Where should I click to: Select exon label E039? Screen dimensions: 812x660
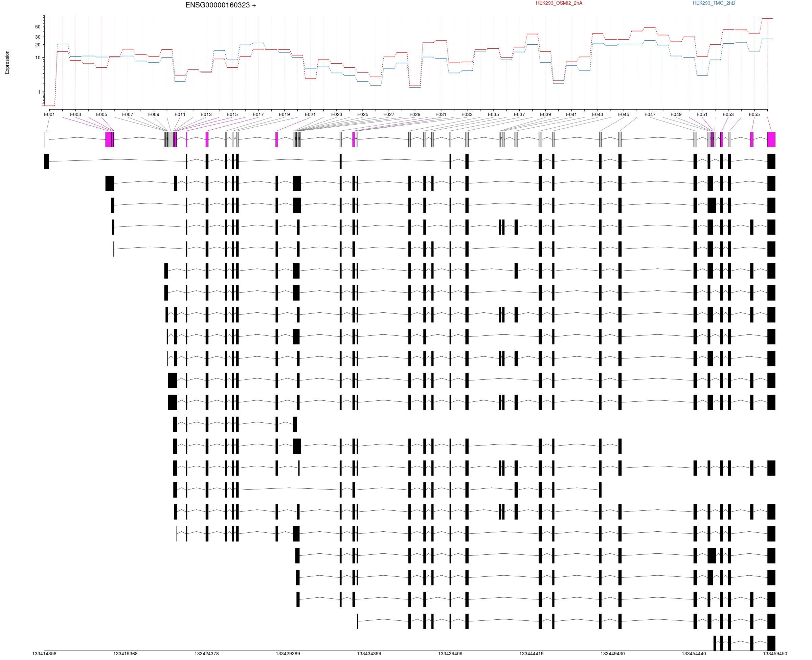(x=545, y=114)
